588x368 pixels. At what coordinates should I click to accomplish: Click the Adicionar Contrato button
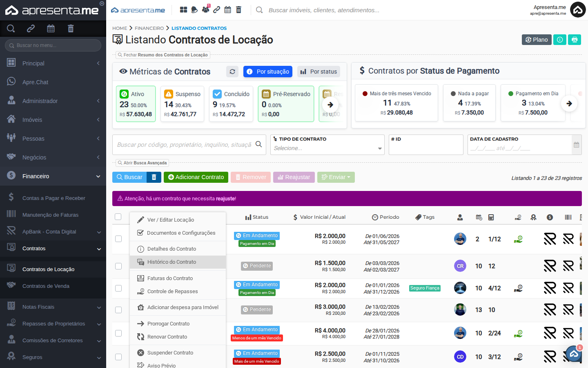[196, 177]
